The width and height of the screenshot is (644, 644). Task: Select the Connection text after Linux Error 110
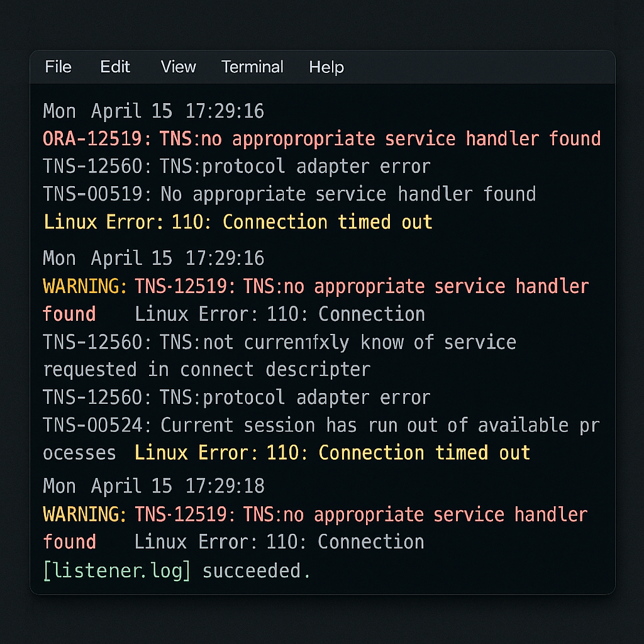[x=372, y=314]
